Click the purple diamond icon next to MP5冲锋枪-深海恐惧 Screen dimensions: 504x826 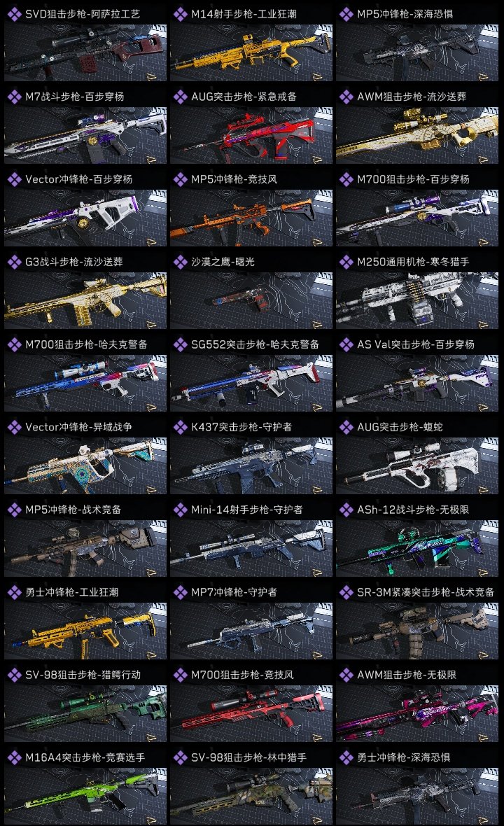point(346,14)
